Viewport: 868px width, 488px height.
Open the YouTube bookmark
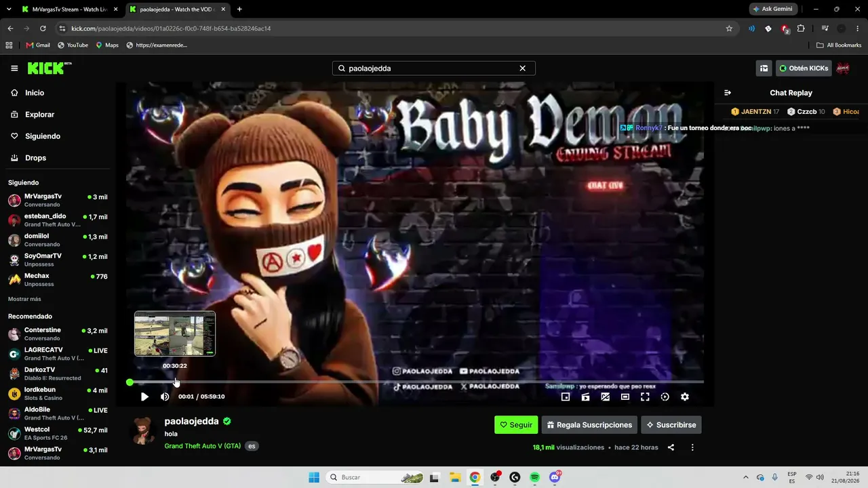pyautogui.click(x=73, y=45)
